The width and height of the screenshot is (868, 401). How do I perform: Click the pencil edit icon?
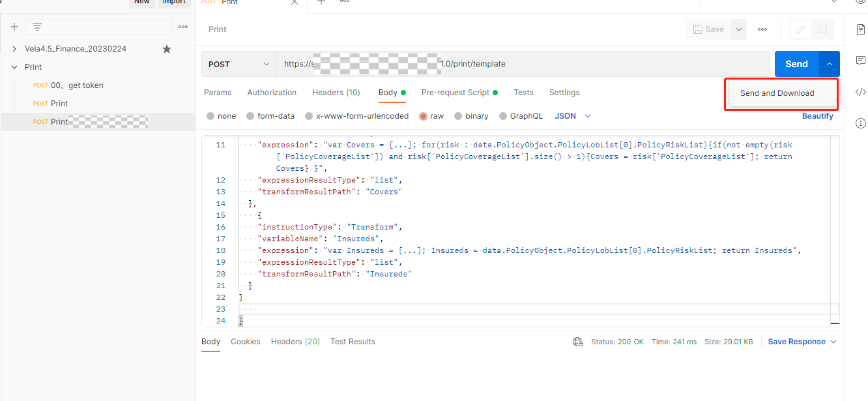pos(801,29)
